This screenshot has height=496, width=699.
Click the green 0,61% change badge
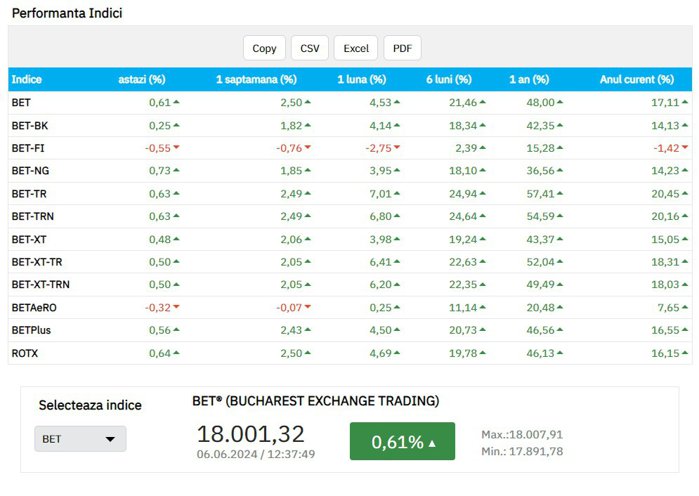[402, 442]
